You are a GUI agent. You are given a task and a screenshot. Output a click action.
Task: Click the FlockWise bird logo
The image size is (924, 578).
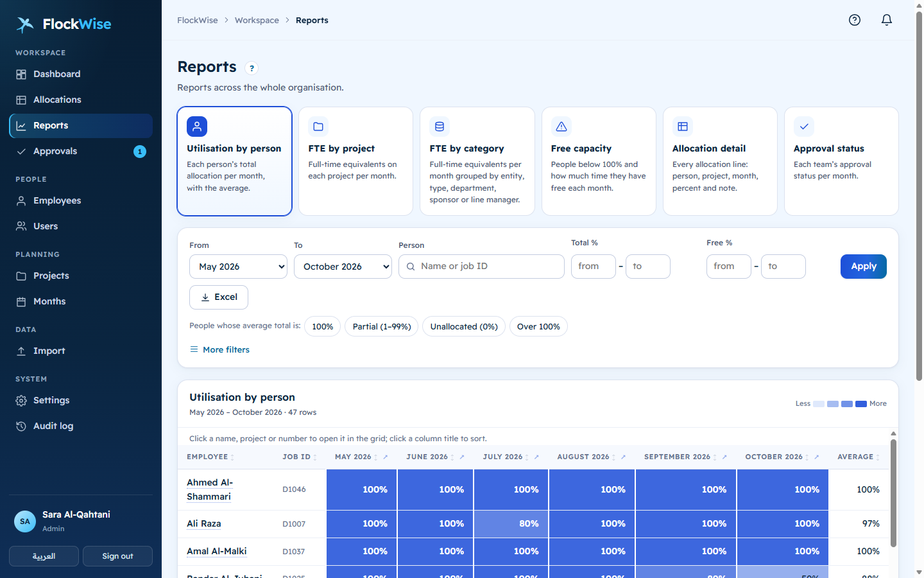(25, 24)
